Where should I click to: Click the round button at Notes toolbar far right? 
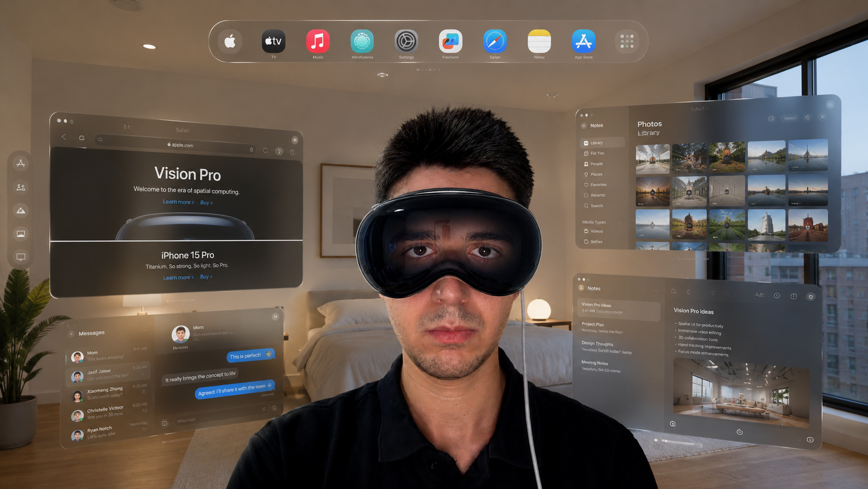(x=810, y=297)
